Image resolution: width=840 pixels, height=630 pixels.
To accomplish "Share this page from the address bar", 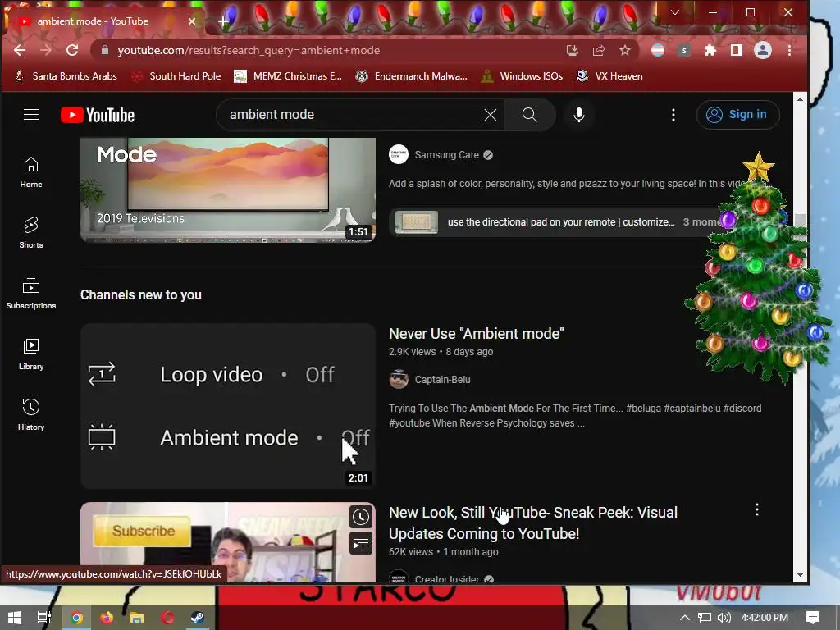I will pyautogui.click(x=599, y=50).
